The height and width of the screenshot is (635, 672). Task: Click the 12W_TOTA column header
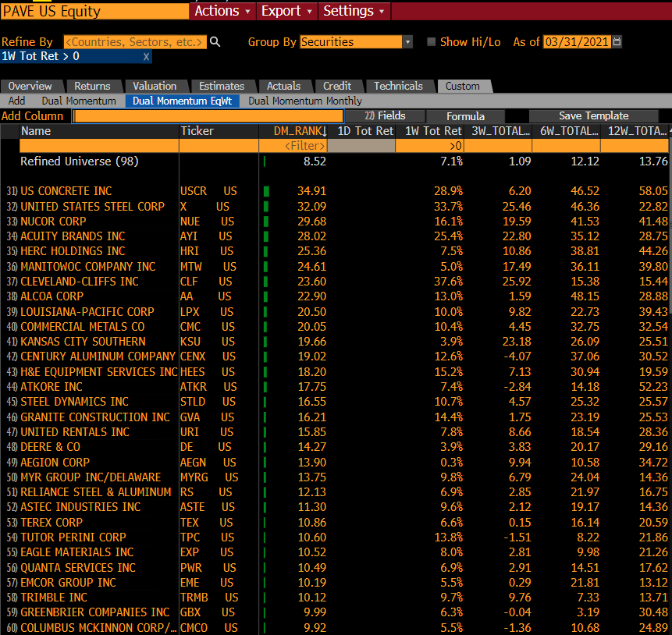click(635, 131)
